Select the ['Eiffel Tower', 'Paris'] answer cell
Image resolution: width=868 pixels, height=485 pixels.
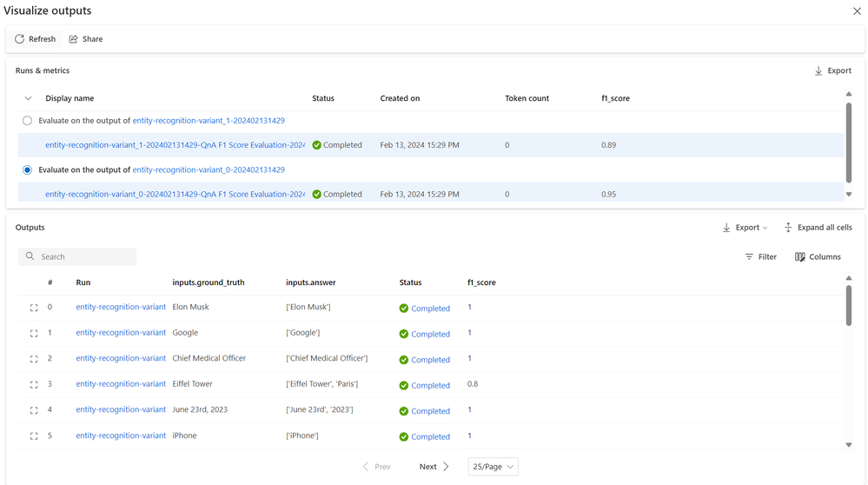tap(321, 383)
